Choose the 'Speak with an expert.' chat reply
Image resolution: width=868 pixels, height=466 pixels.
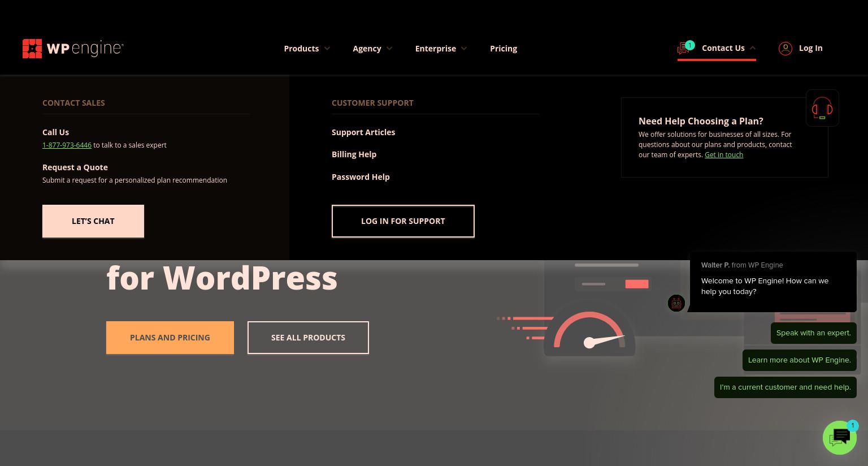[814, 333]
